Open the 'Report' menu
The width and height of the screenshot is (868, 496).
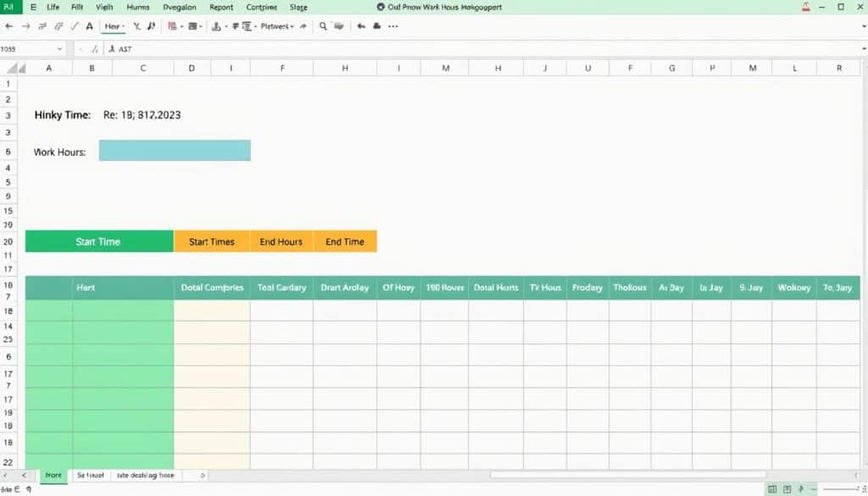pos(221,7)
